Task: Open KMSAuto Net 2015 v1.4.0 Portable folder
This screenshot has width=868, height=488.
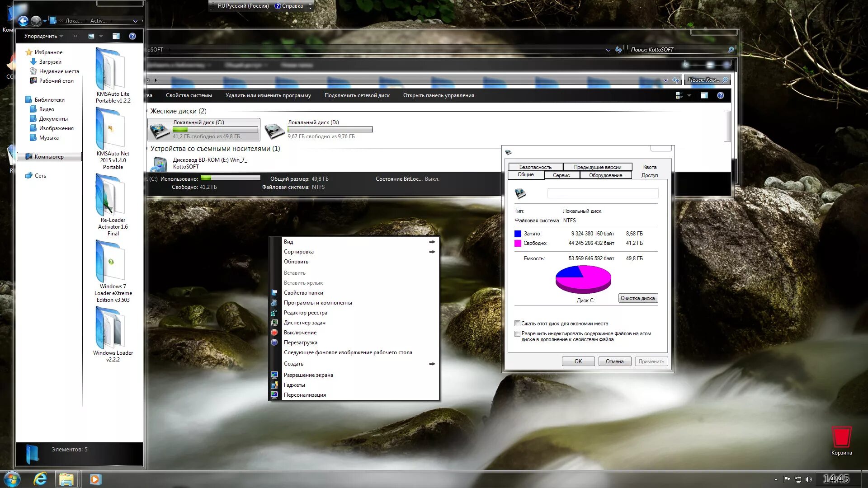Action: point(113,139)
